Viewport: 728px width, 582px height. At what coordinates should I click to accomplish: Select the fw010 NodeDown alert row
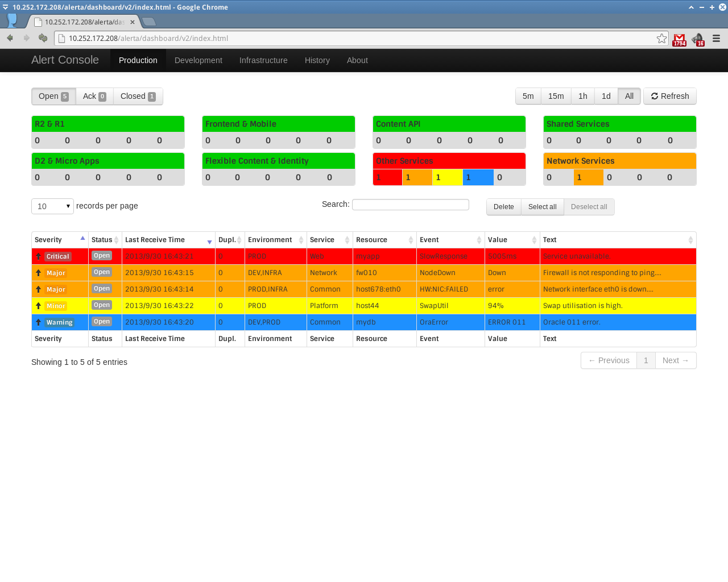click(364, 273)
